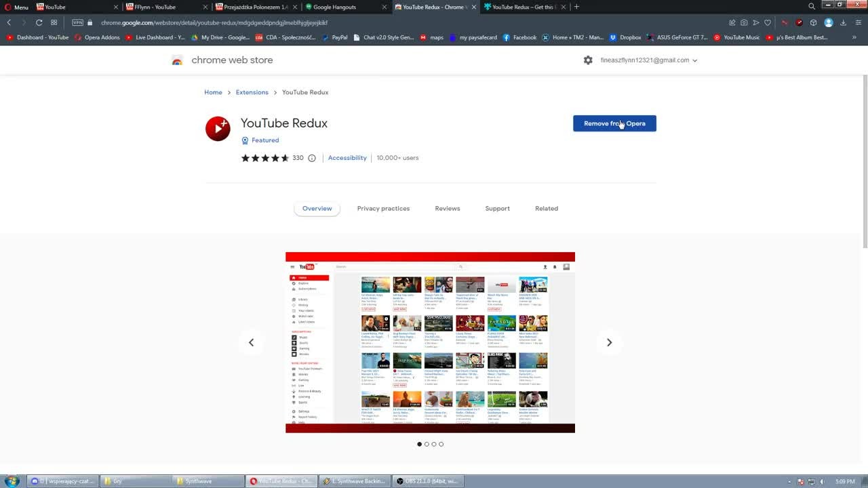Screen dimensions: 868x488
Task: Click the Opera Menu button
Action: pos(17,7)
